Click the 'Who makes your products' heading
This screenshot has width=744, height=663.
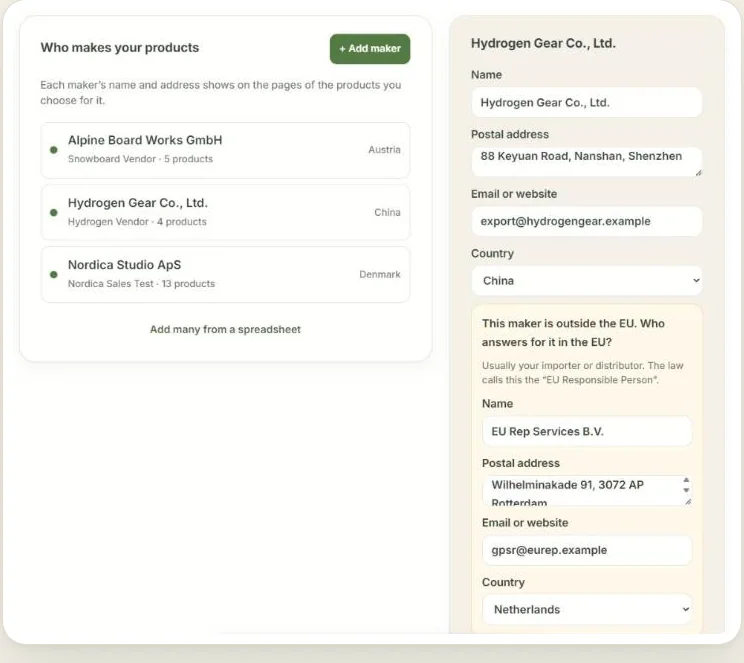coord(120,47)
